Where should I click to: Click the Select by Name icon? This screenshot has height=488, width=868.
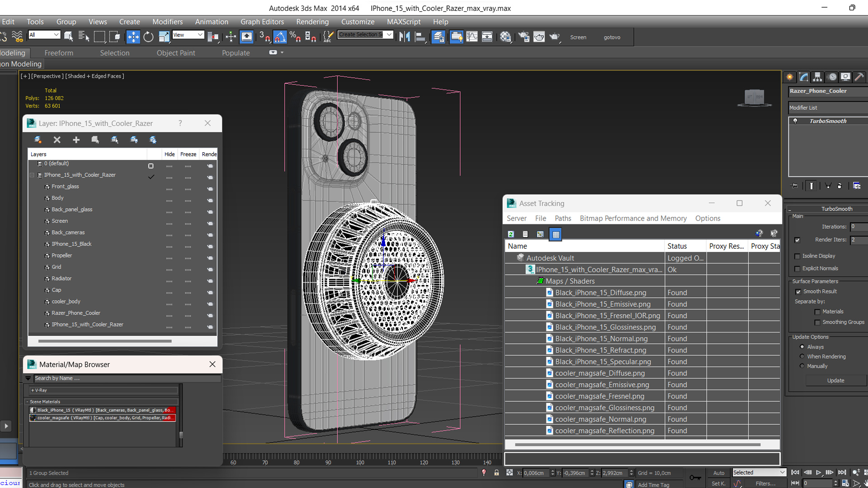(x=84, y=37)
